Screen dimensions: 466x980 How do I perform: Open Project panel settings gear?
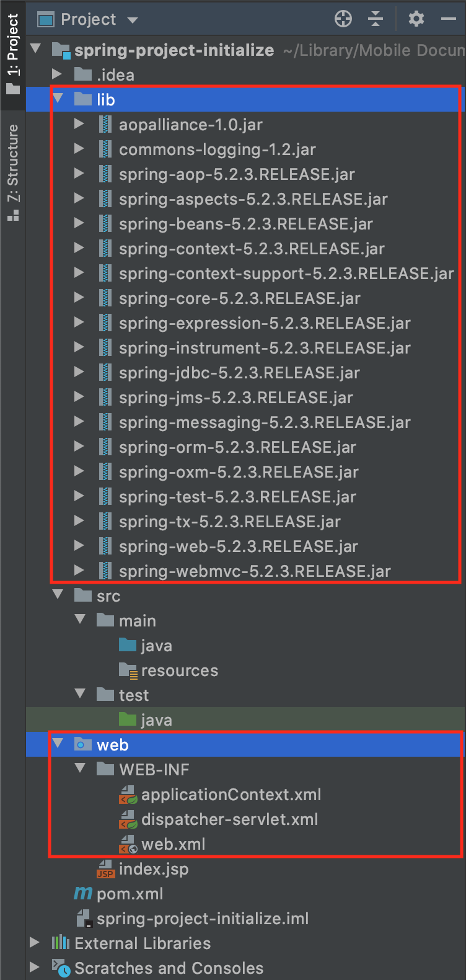[x=416, y=19]
